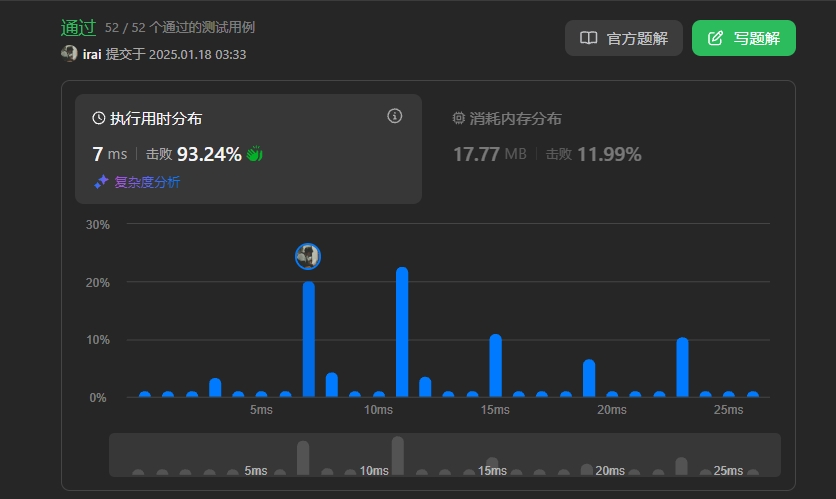Click the blue bar at 7ms

point(308,339)
